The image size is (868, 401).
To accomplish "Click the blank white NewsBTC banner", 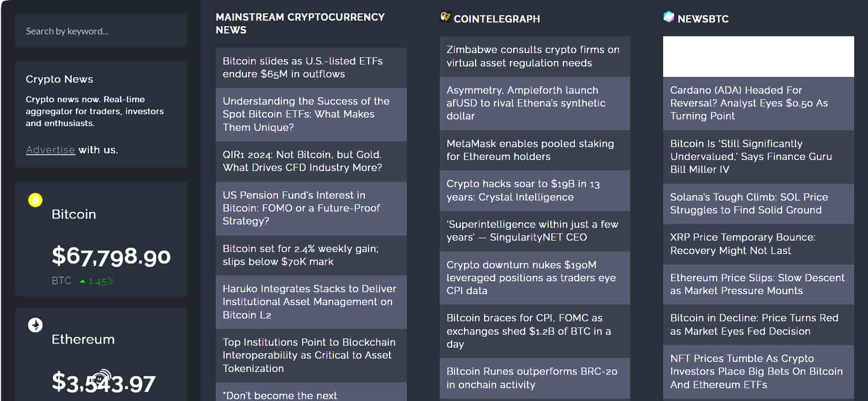I will coord(759,56).
